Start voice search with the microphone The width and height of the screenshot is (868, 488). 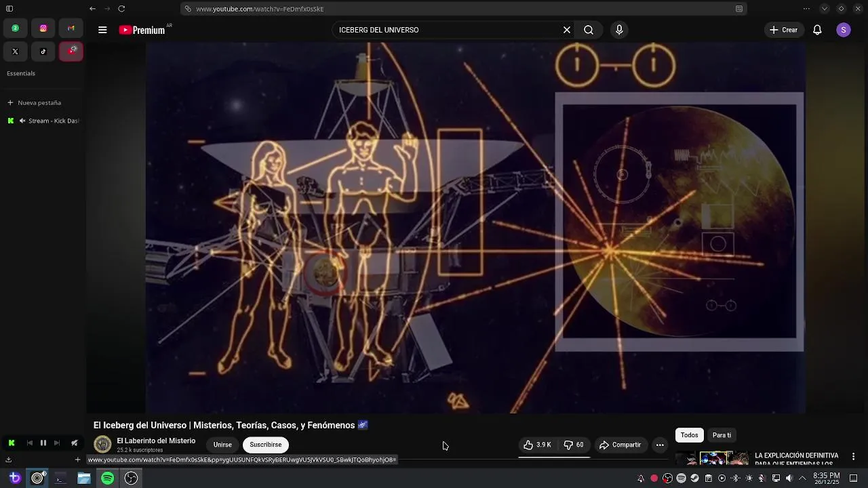point(619,30)
